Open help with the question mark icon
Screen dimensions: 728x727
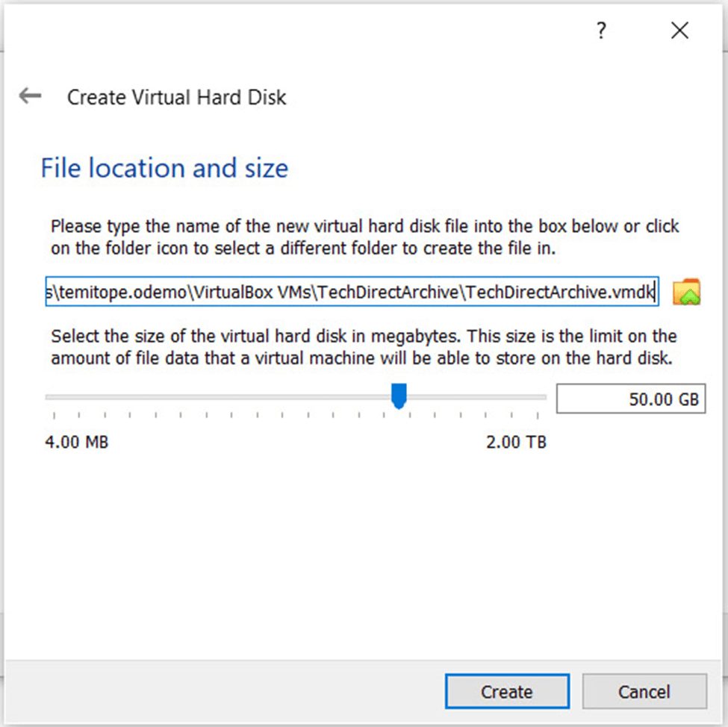pos(601,31)
